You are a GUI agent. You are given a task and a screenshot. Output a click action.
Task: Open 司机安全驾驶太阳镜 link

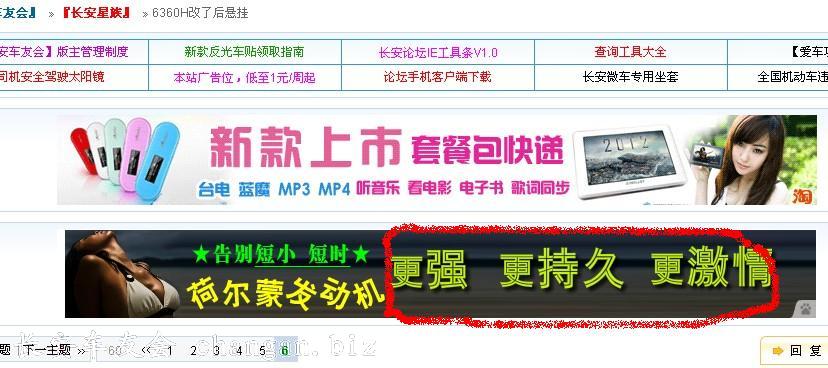[51, 77]
